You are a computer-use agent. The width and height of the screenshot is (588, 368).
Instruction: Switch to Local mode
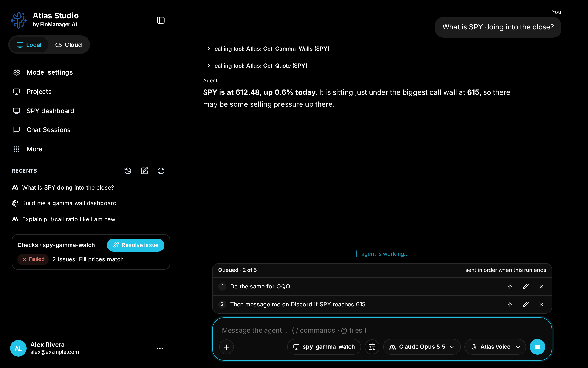coord(29,45)
